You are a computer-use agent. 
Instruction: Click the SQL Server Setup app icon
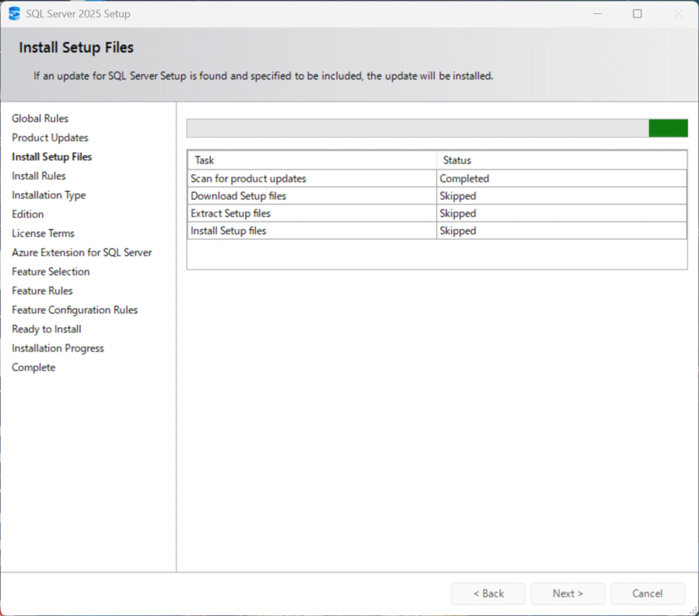[14, 14]
